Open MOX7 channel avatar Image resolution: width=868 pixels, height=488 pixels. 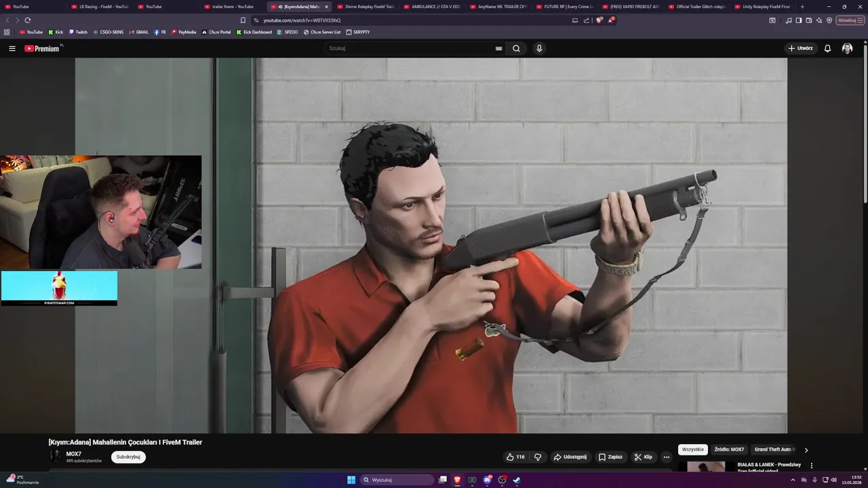point(55,456)
